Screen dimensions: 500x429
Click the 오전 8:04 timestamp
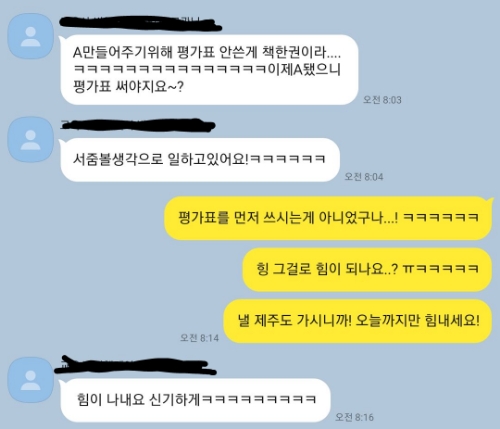364,176
